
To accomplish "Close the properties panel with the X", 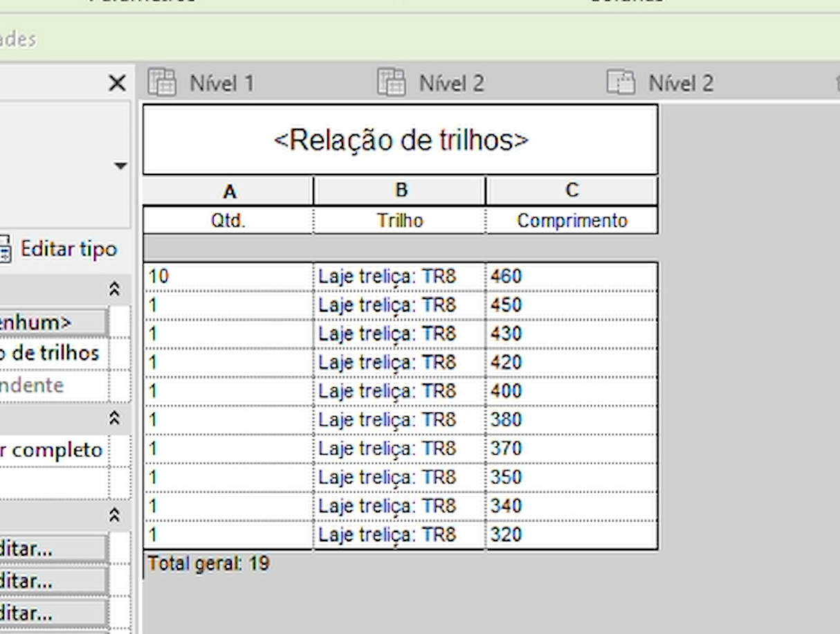I will coord(118,84).
